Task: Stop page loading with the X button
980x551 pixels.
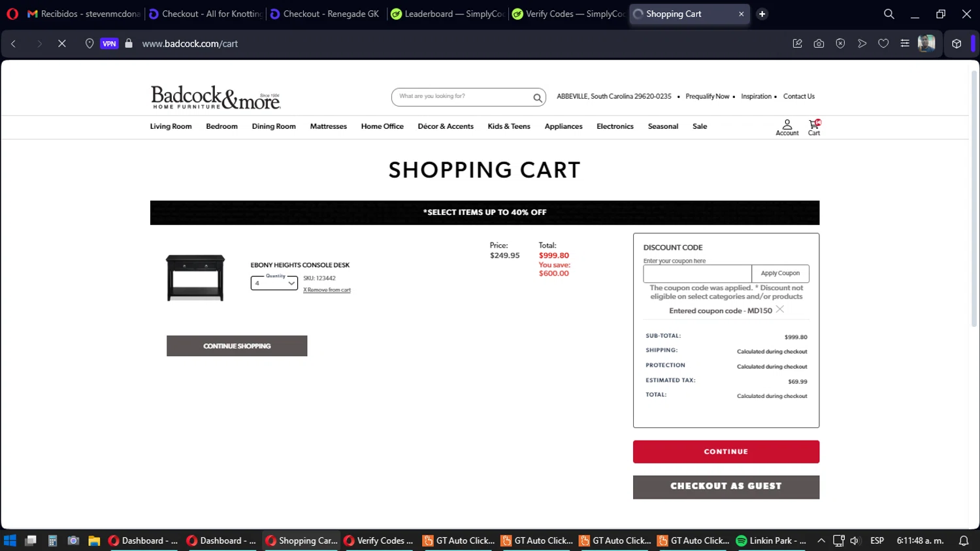Action: 62,44
